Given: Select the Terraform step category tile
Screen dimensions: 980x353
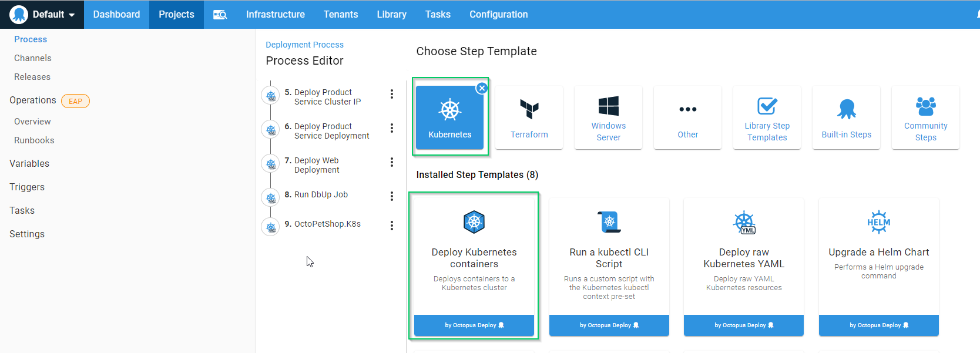Looking at the screenshot, I should 529,117.
